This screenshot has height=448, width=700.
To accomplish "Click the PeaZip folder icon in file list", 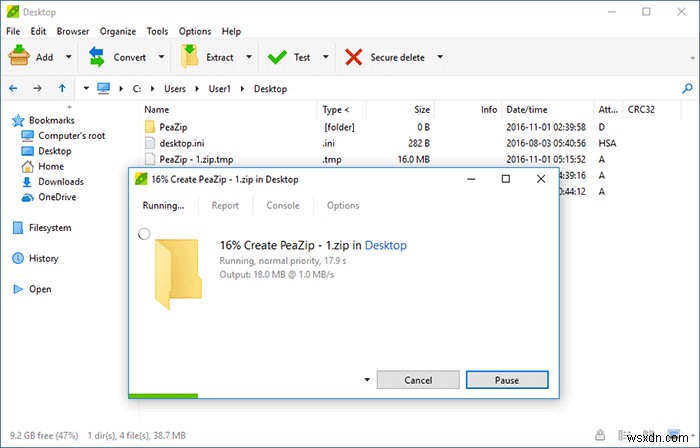I will click(x=150, y=127).
